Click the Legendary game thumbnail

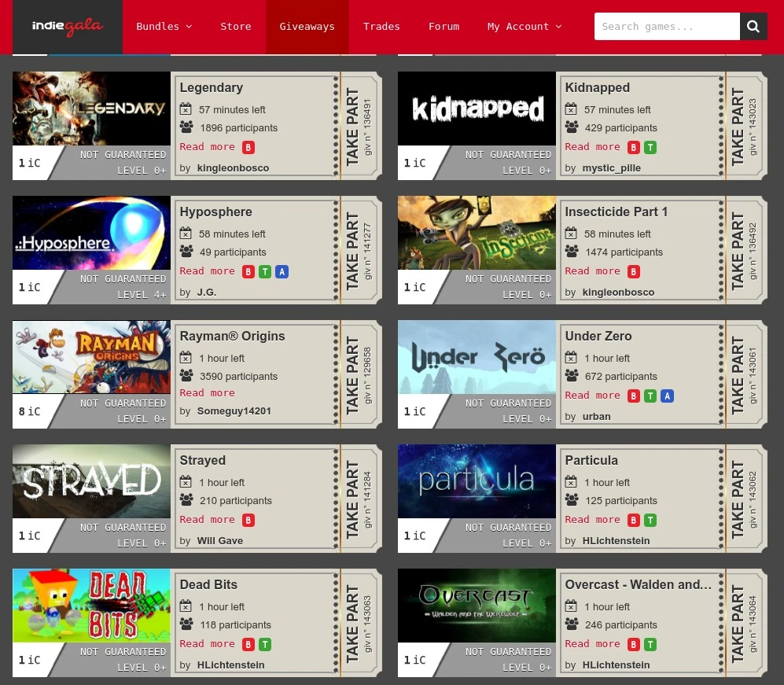point(91,109)
